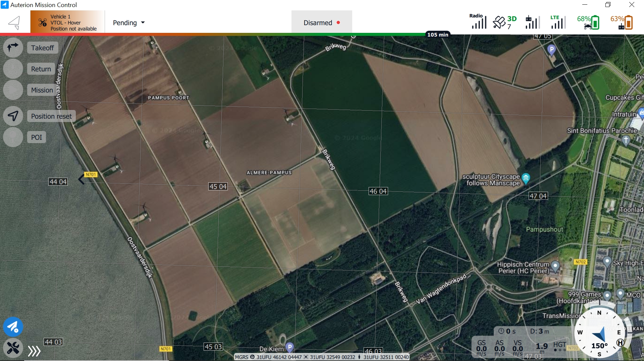
Task: Toggle the Disarmed arming state
Action: pos(321,22)
